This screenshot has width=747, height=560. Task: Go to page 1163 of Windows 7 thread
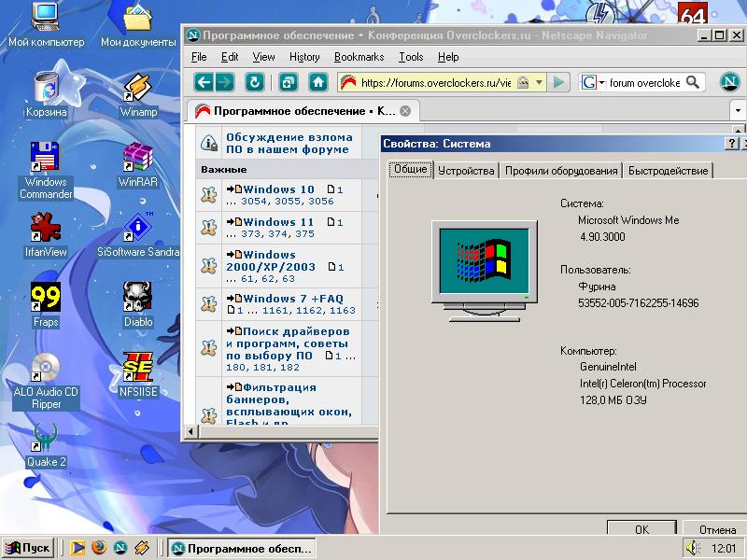pos(342,311)
